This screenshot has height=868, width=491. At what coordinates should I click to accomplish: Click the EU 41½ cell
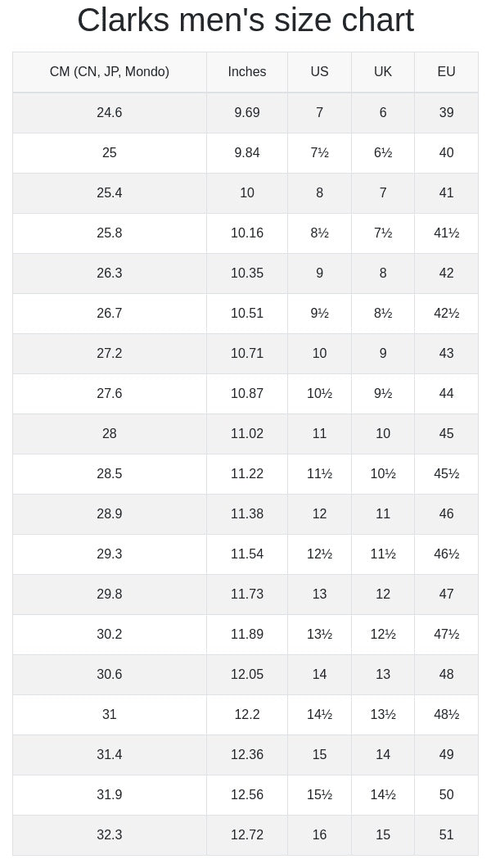pos(446,233)
